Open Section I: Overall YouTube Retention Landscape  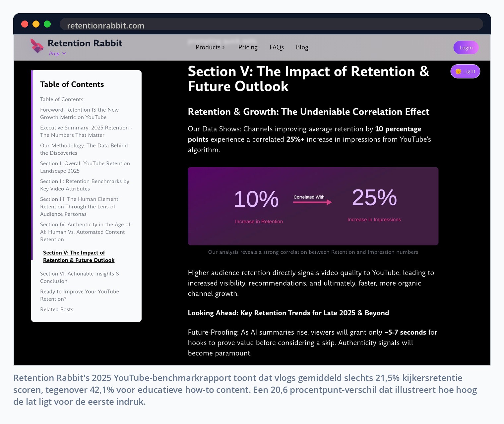click(85, 167)
